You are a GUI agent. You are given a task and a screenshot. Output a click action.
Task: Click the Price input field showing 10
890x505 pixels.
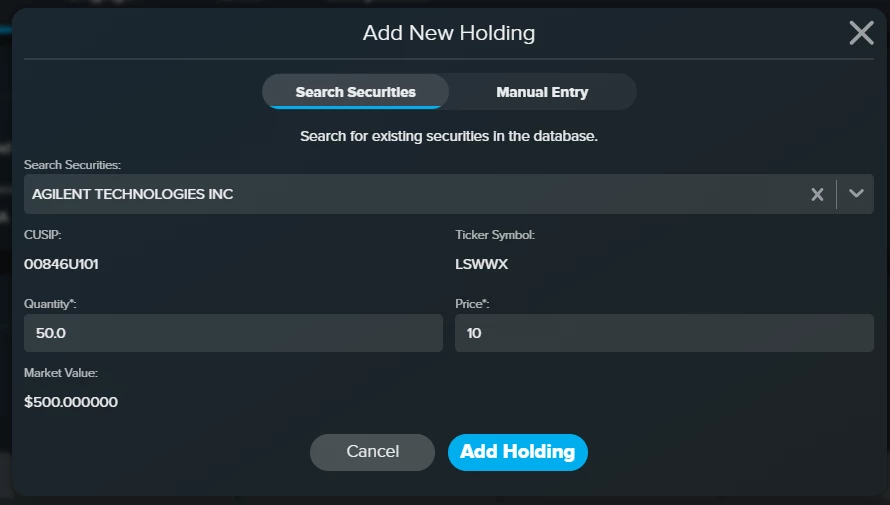tap(664, 333)
